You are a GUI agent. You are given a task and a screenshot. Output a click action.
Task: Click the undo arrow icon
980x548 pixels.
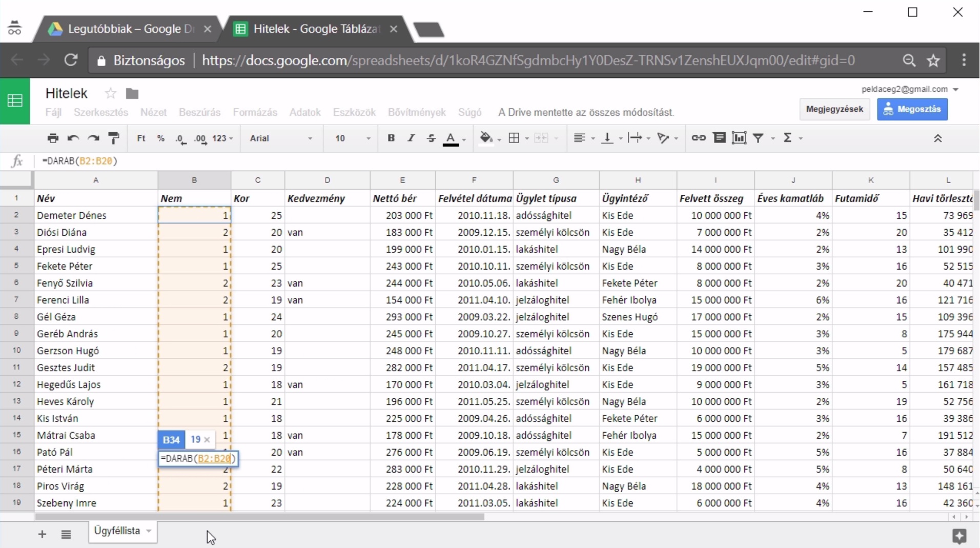point(73,138)
